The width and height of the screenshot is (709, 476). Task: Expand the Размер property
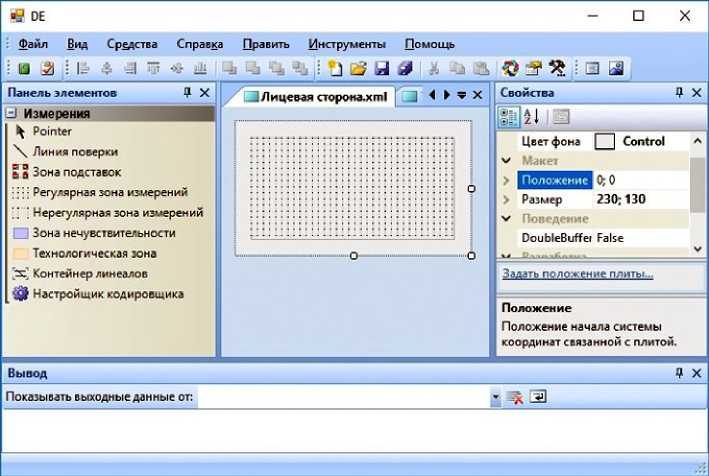(506, 199)
